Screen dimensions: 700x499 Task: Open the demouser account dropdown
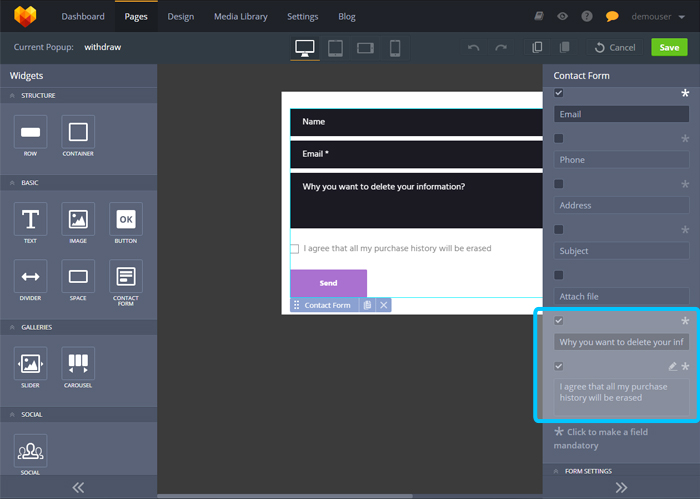click(658, 17)
